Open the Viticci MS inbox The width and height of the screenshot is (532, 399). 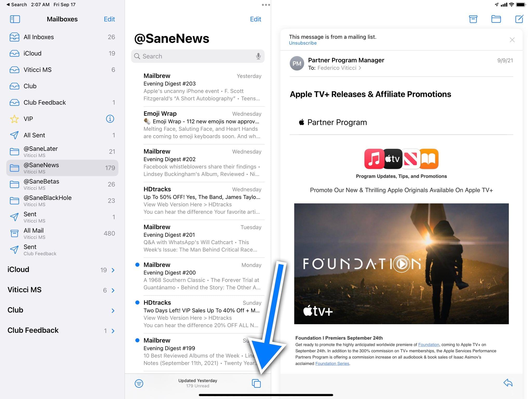click(x=62, y=70)
